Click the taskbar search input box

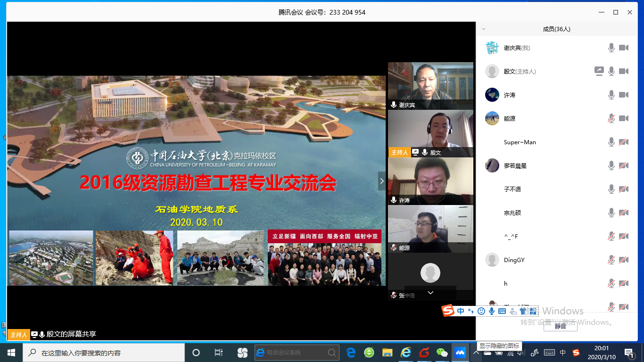104,353
